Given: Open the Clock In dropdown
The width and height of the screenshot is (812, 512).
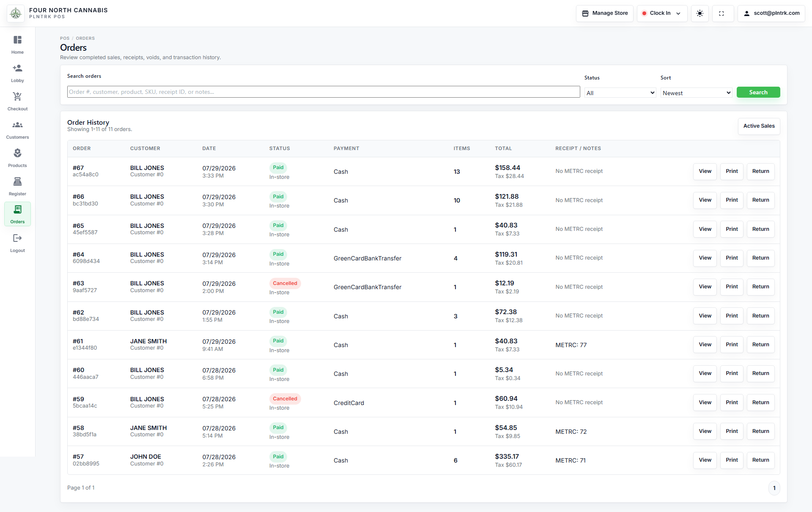Looking at the screenshot, I should click(x=662, y=14).
